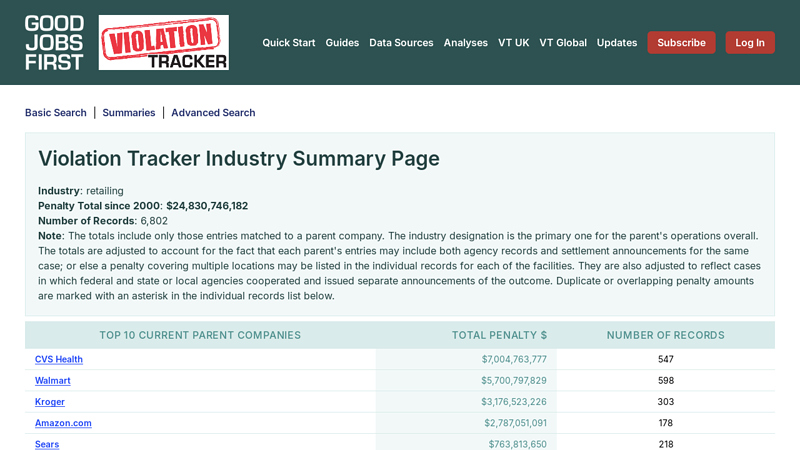Switch to Basic Search
800x450 pixels.
click(x=56, y=113)
